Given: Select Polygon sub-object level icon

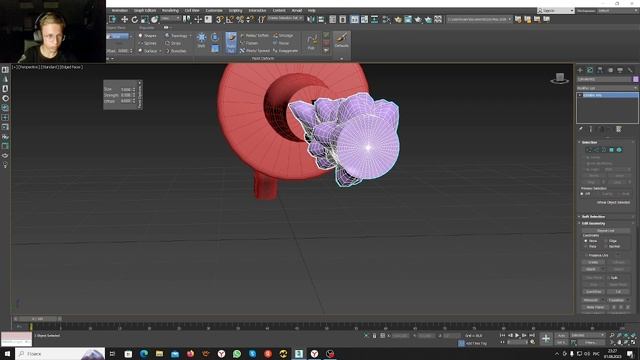Looking at the screenshot, I should [611, 150].
